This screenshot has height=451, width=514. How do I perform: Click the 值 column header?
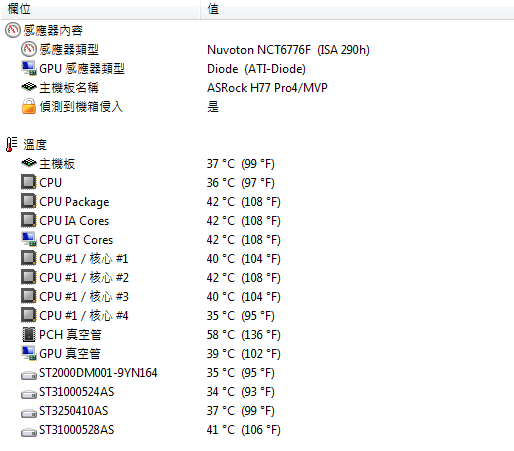(357, 9)
